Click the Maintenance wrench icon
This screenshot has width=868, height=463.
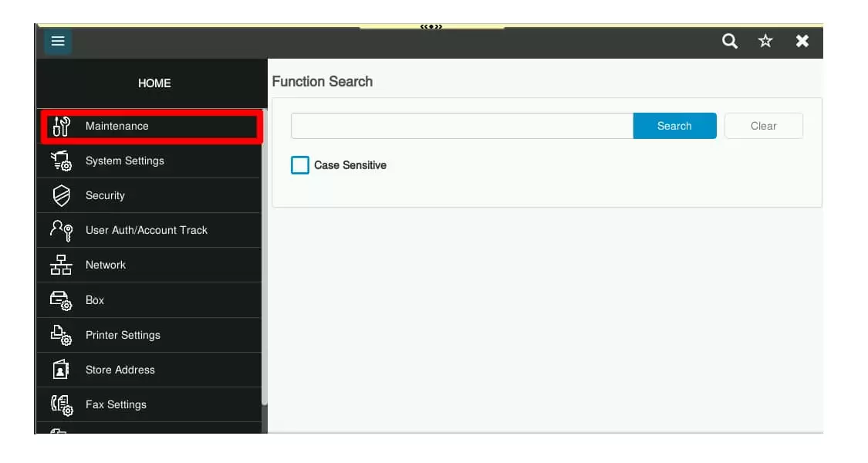(61, 127)
